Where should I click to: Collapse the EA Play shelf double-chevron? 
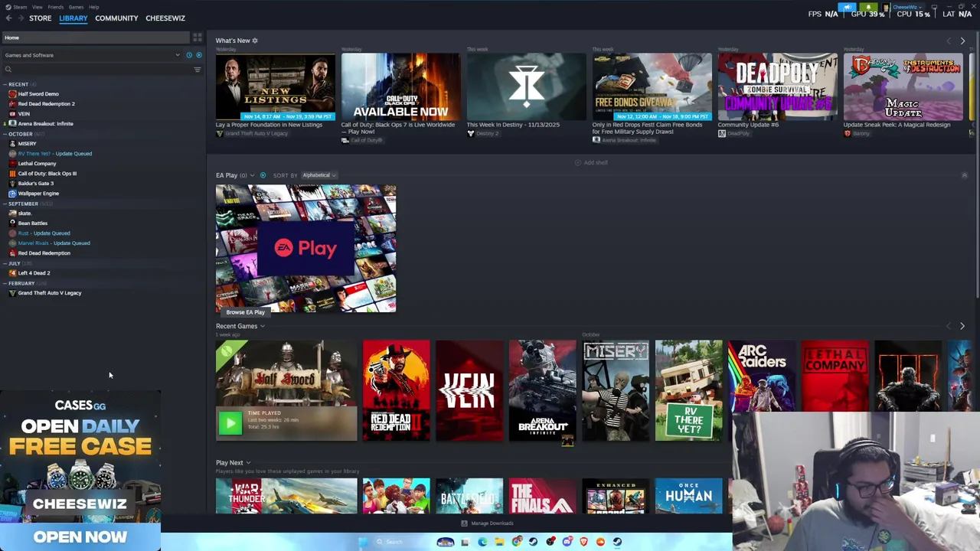point(965,175)
